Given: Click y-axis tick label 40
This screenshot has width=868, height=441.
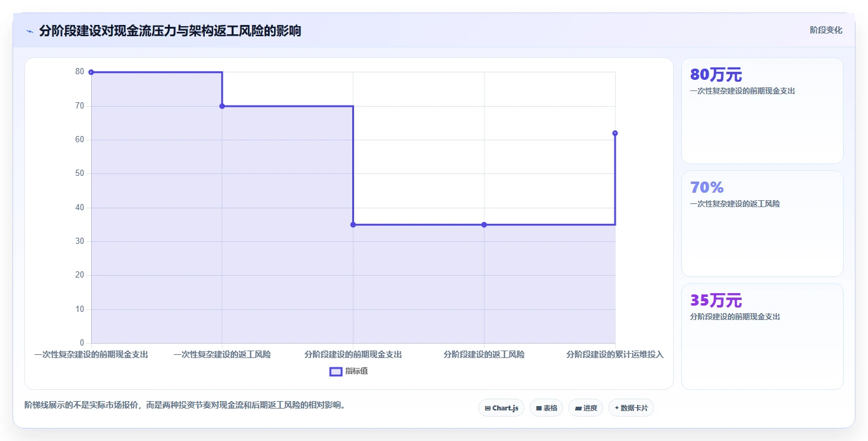Looking at the screenshot, I should click(x=79, y=208).
